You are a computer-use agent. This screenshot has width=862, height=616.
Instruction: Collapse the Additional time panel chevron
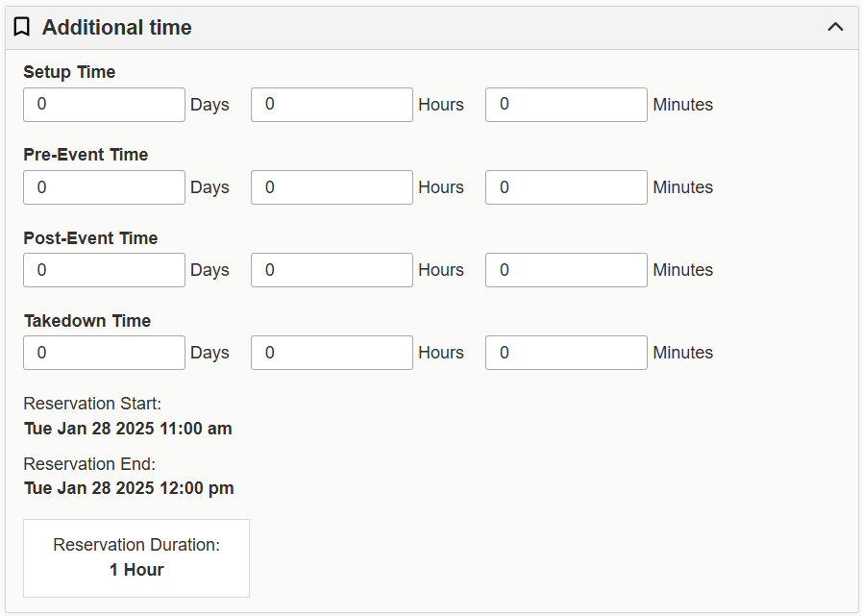point(835,27)
